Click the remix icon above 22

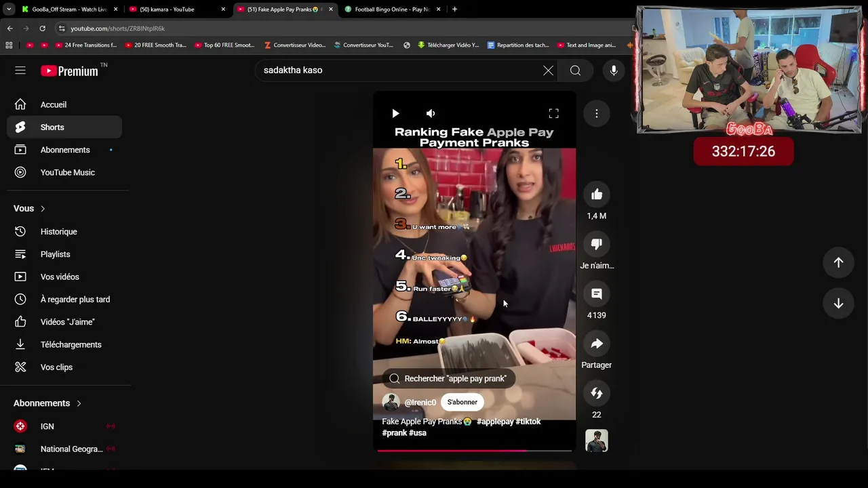pyautogui.click(x=597, y=393)
